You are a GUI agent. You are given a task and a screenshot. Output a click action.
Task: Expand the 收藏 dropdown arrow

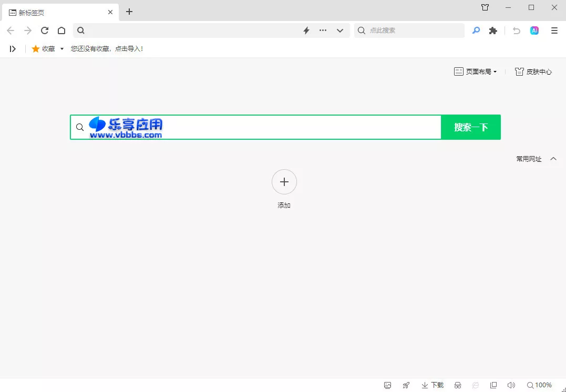pyautogui.click(x=61, y=49)
